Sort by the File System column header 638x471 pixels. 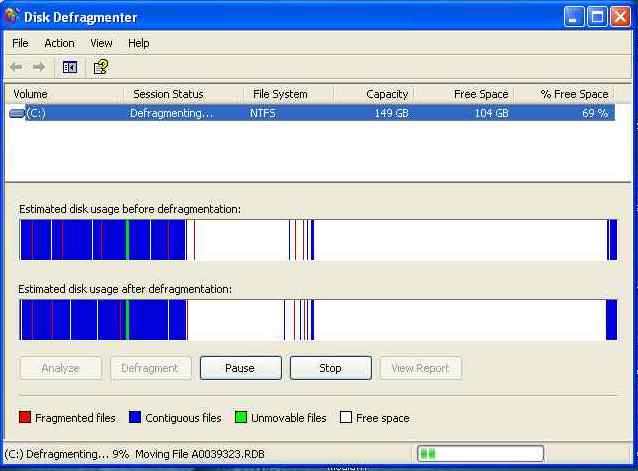tap(288, 94)
